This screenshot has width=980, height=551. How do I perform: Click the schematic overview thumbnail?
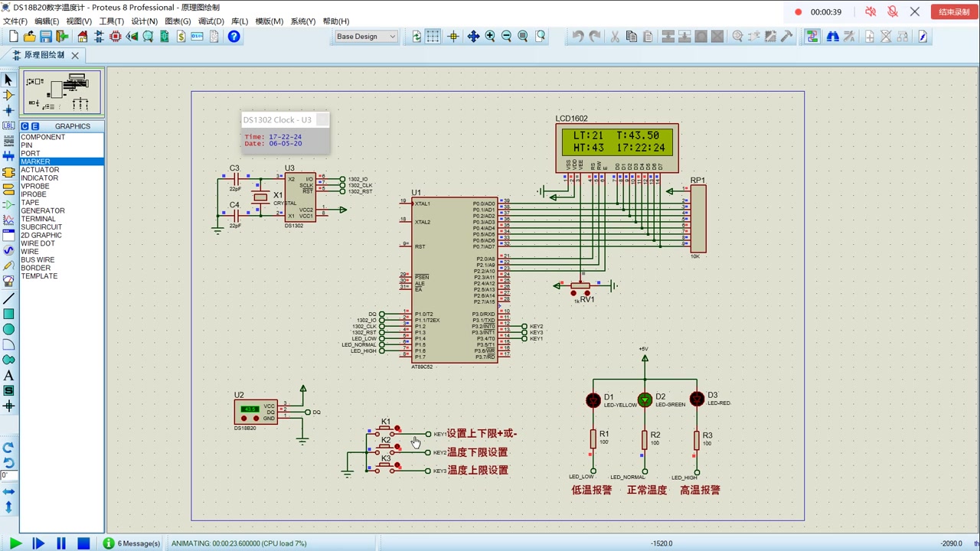[x=62, y=93]
